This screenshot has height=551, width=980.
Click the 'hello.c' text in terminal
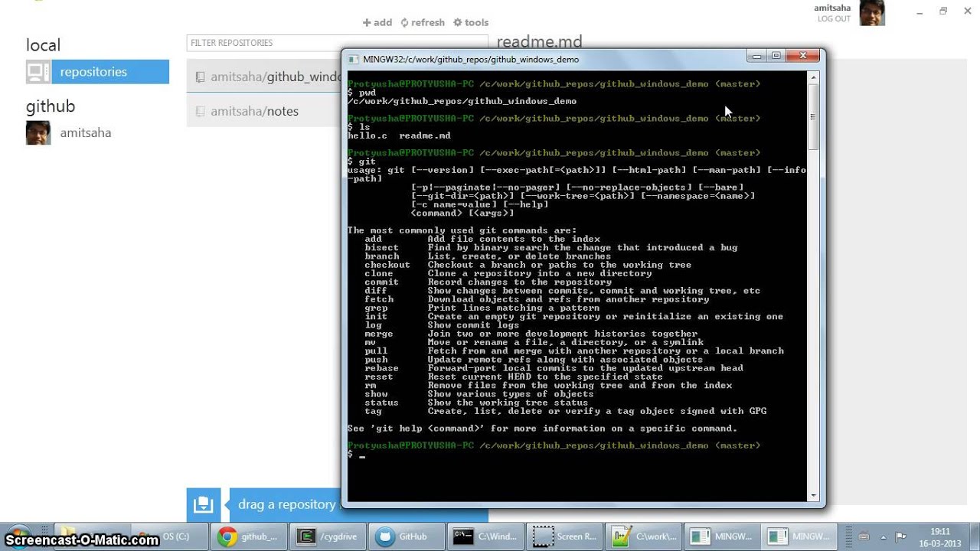[x=367, y=135]
